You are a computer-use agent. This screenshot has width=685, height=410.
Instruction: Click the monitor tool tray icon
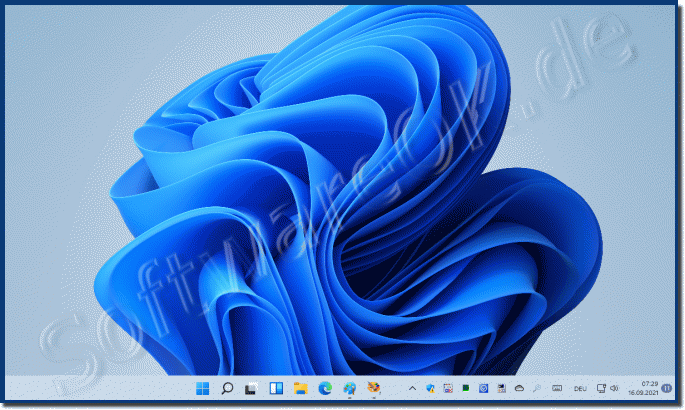[501, 388]
